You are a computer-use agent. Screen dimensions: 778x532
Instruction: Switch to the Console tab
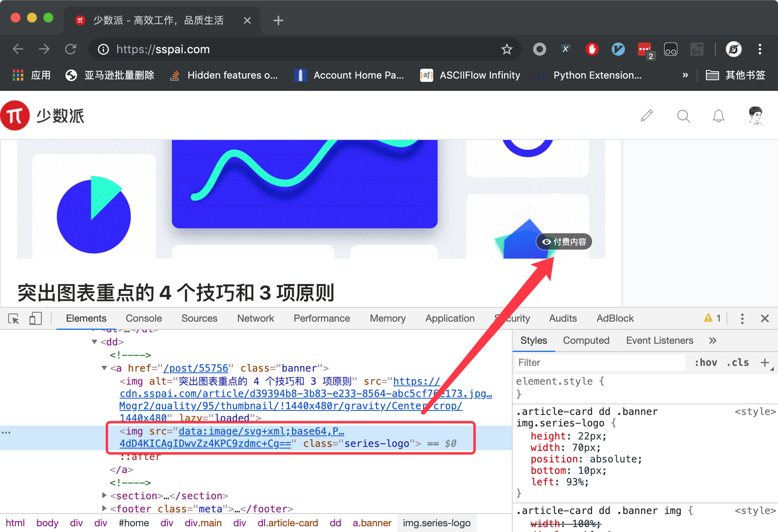pyautogui.click(x=144, y=319)
